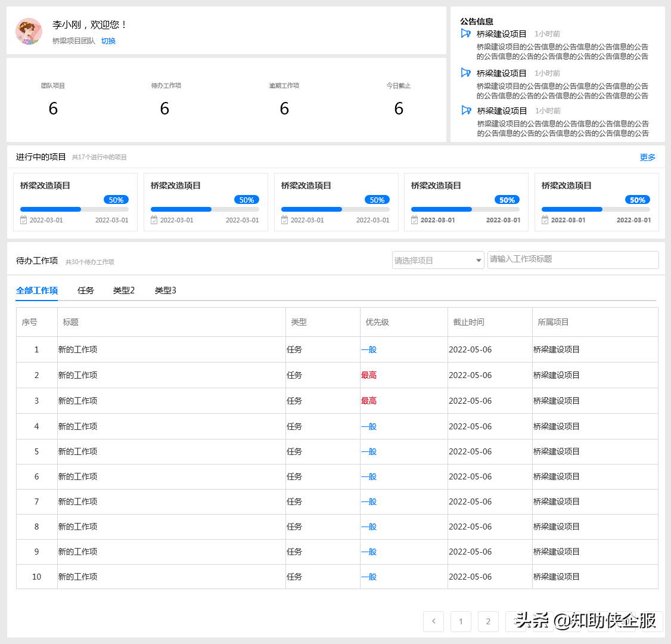671x644 pixels.
Task: Click the 一般 priority label in row 1
Action: pos(369,350)
